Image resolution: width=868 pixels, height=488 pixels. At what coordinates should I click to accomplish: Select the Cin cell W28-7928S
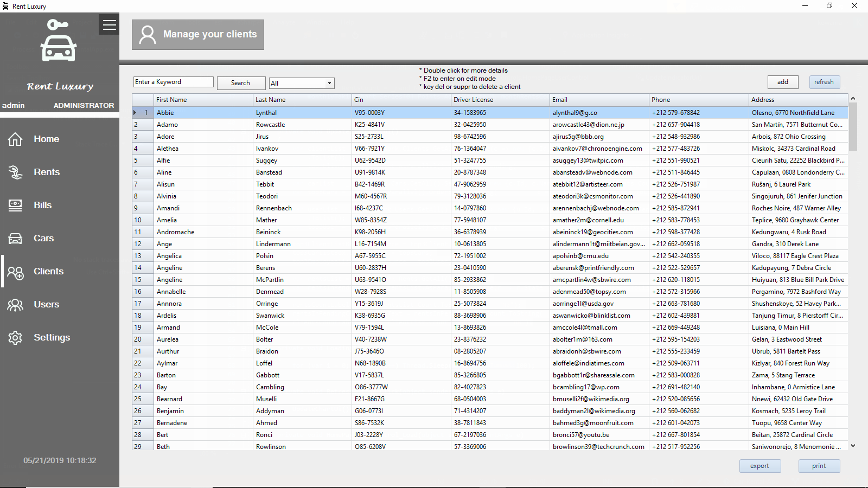click(401, 292)
